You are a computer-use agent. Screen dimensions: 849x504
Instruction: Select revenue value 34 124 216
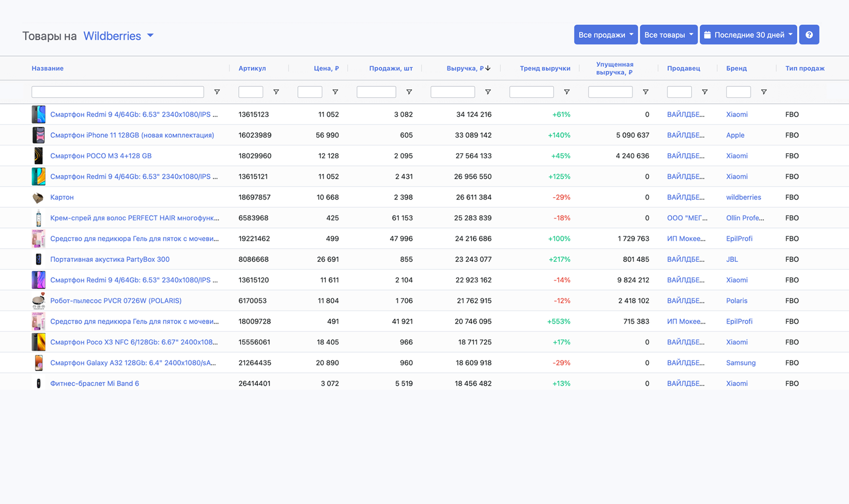(474, 114)
